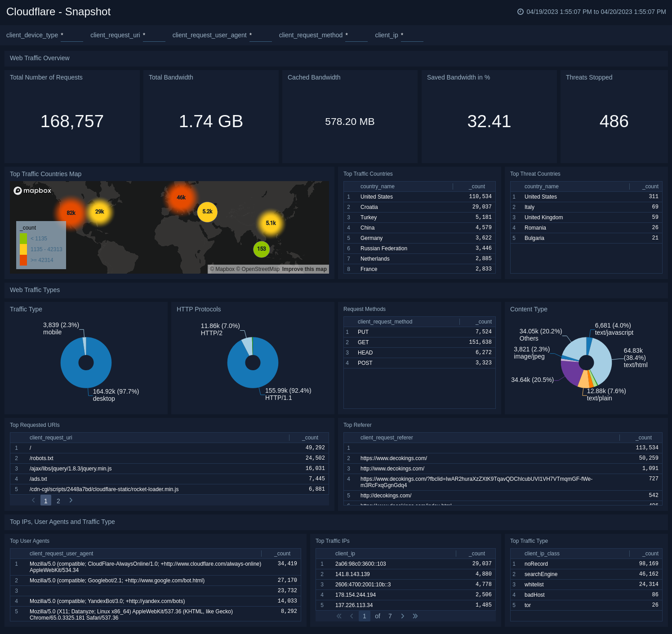672x634 pixels.
Task: Jump to the first page of Top Traffic IPs
Action: (x=339, y=616)
